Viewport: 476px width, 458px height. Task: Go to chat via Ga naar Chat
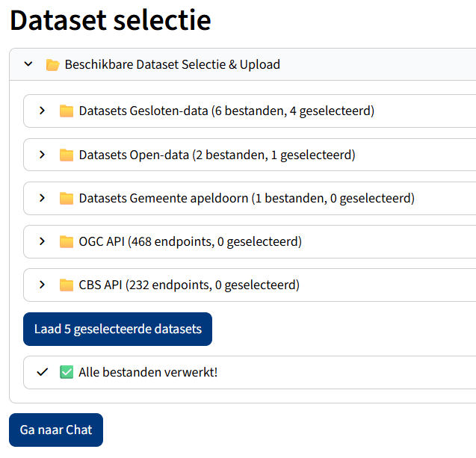coord(56,430)
